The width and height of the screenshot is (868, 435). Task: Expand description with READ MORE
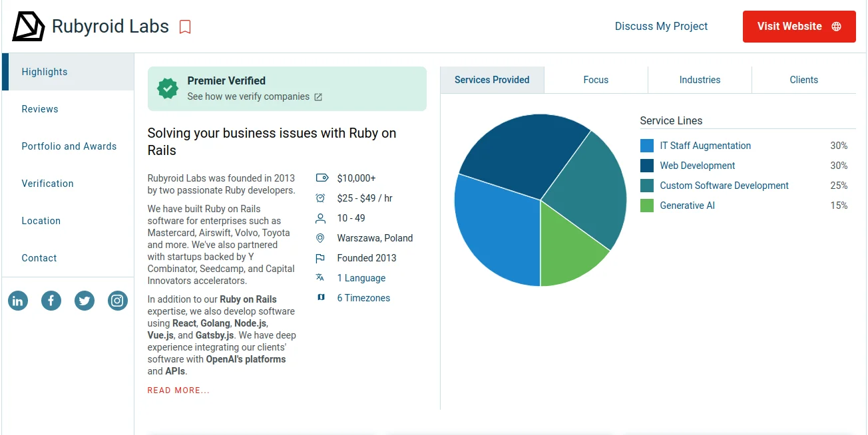click(178, 390)
